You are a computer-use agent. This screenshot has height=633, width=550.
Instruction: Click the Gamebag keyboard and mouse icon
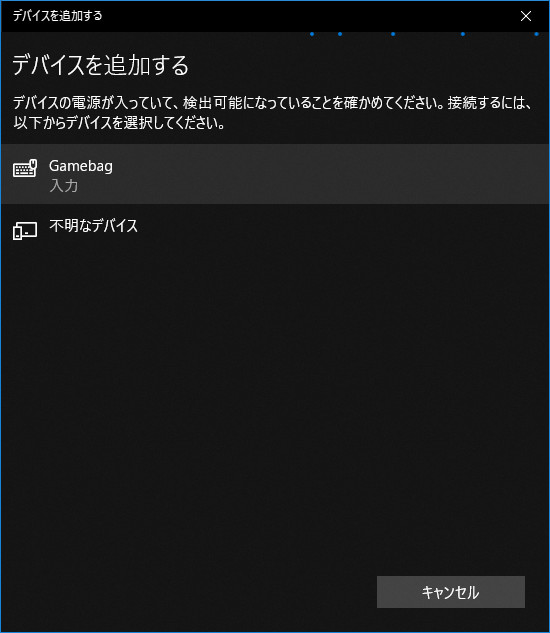tap(25, 168)
